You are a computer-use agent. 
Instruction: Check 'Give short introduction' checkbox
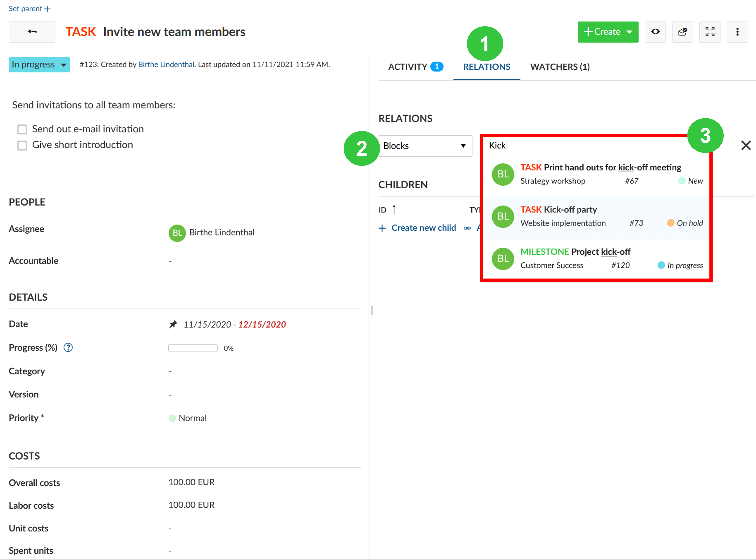pyautogui.click(x=22, y=145)
